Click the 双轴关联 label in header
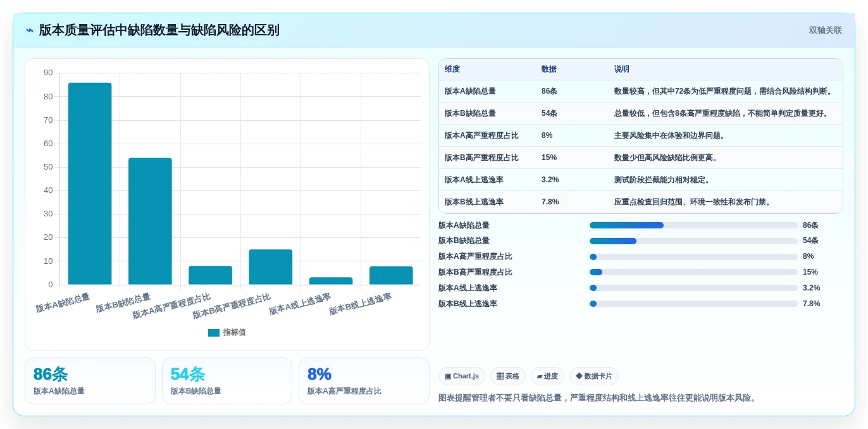The height and width of the screenshot is (429, 868). coord(825,30)
